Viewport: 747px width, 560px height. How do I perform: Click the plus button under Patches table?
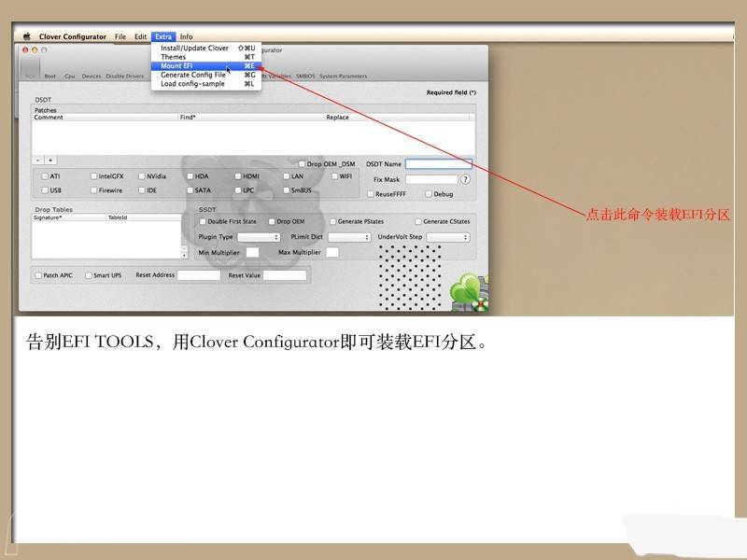coord(50,160)
